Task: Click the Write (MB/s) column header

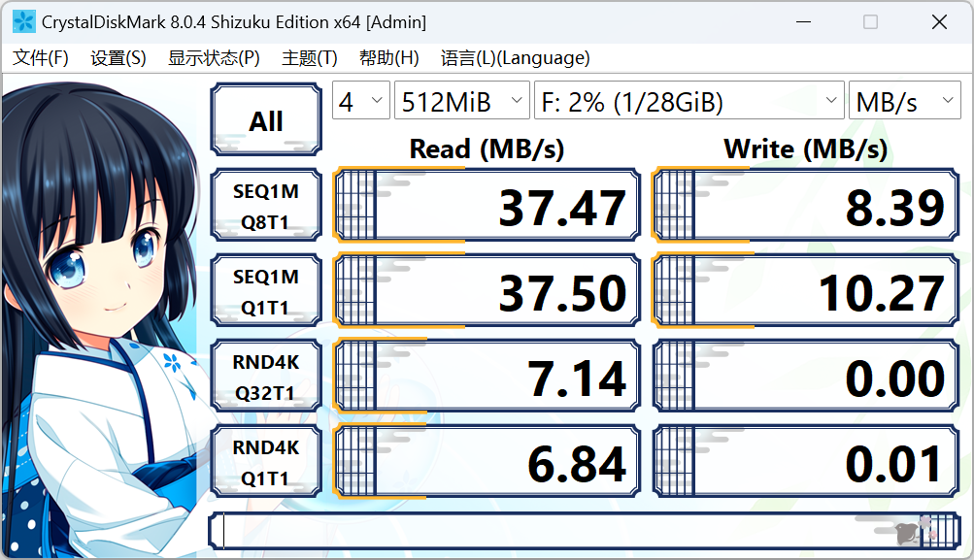Action: pyautogui.click(x=806, y=149)
